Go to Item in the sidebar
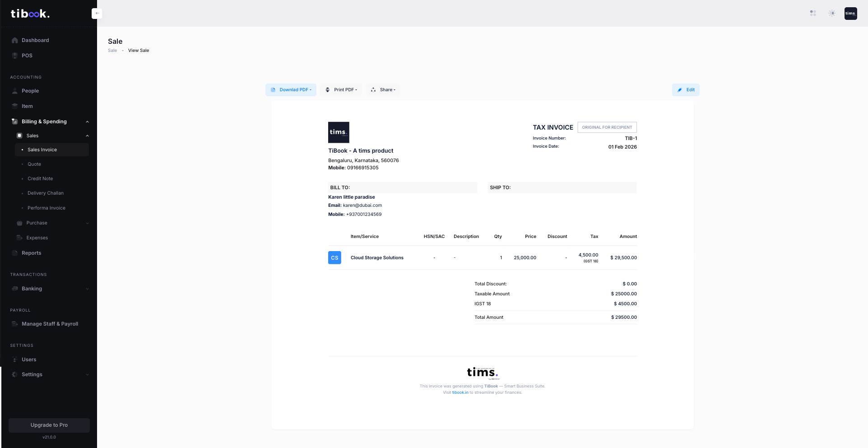This screenshot has height=448, width=868. click(27, 106)
